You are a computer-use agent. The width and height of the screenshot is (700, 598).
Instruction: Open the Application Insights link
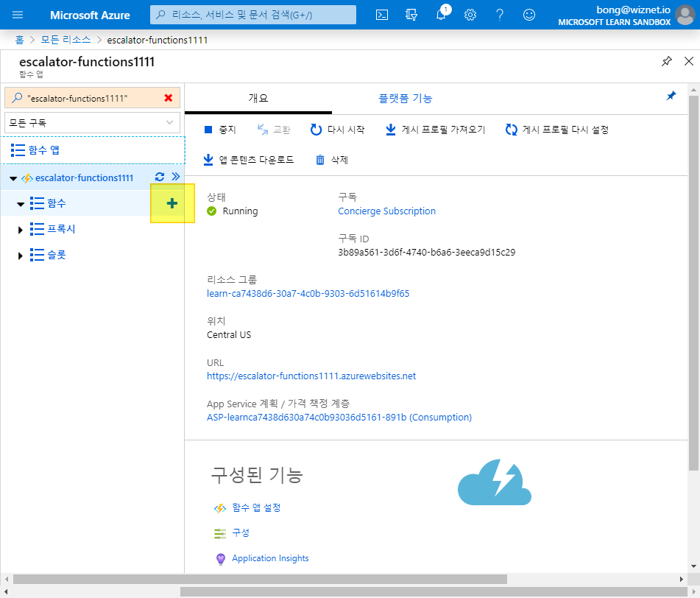point(270,558)
